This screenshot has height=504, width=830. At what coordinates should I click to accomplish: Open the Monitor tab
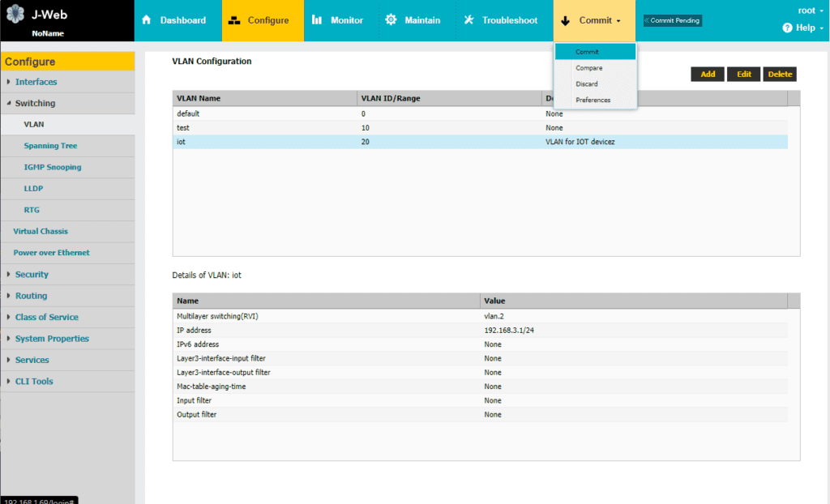tap(341, 20)
